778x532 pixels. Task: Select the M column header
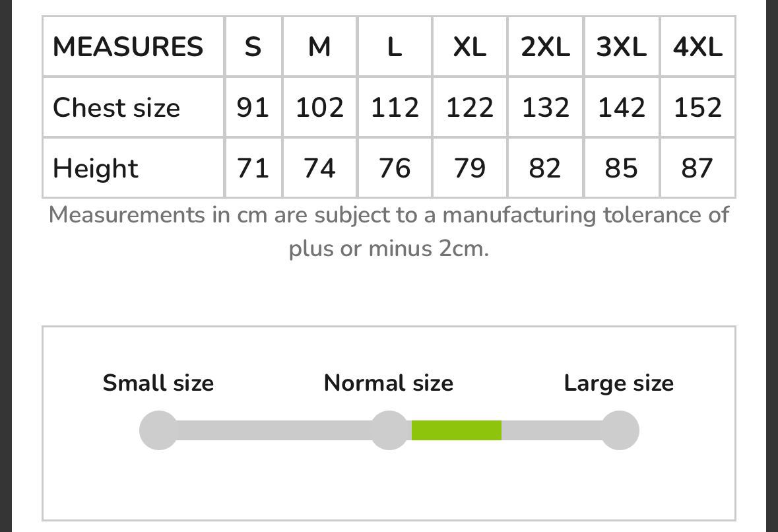[x=319, y=47]
